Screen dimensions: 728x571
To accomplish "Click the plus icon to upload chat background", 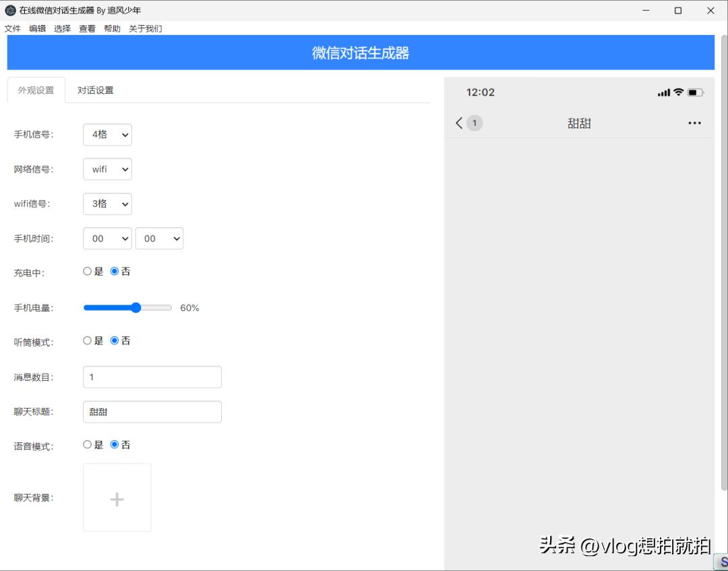I will point(117,498).
